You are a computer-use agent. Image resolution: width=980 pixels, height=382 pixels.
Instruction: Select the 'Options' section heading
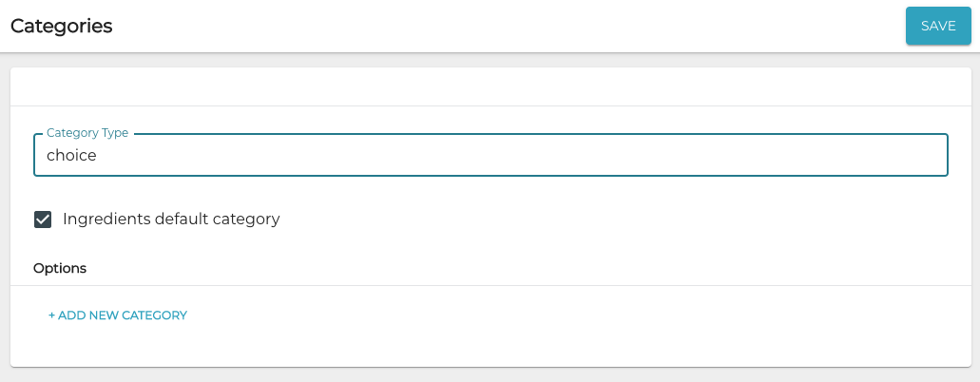coord(60,268)
